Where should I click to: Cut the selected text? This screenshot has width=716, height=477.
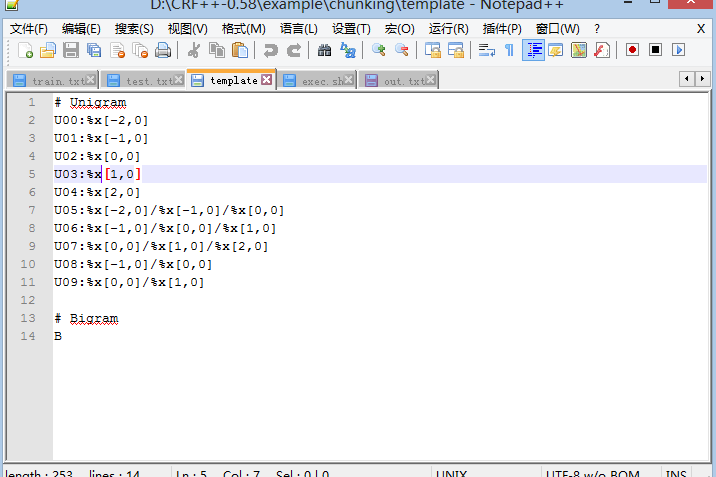point(194,50)
